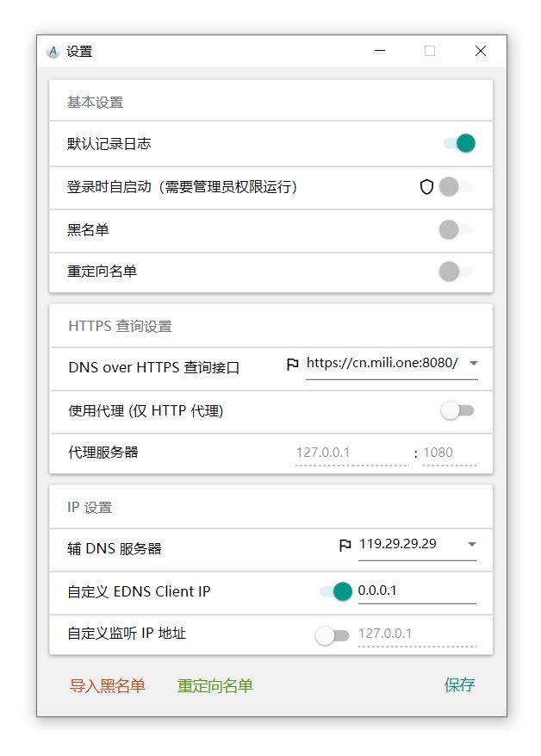Screen dimensions: 541x756
Task: Enable 登录时自启动 switch
Action: pyautogui.click(x=455, y=186)
